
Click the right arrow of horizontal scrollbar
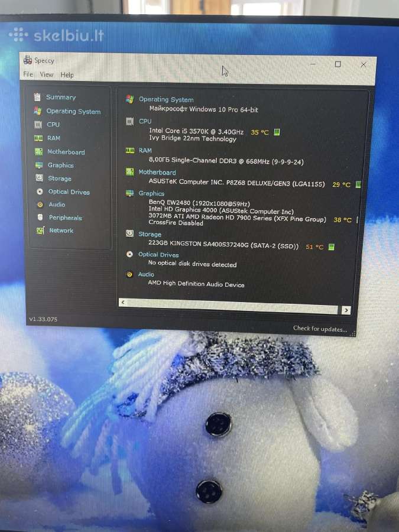tap(346, 310)
